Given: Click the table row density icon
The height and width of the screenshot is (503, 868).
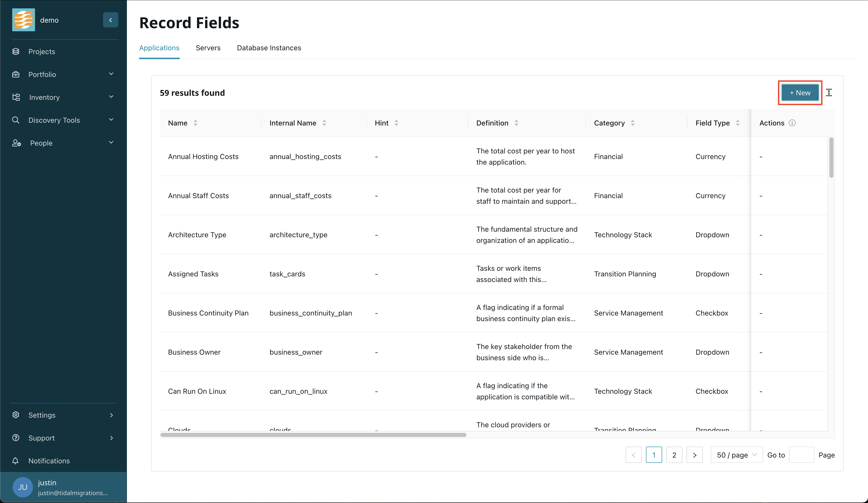Looking at the screenshot, I should [x=829, y=92].
